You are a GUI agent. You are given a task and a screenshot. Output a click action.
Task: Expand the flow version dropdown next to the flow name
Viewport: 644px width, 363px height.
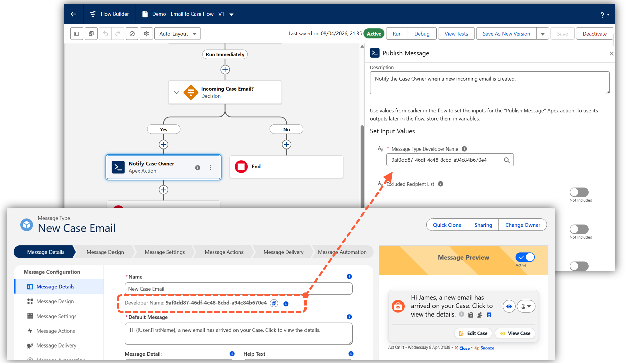click(x=231, y=14)
